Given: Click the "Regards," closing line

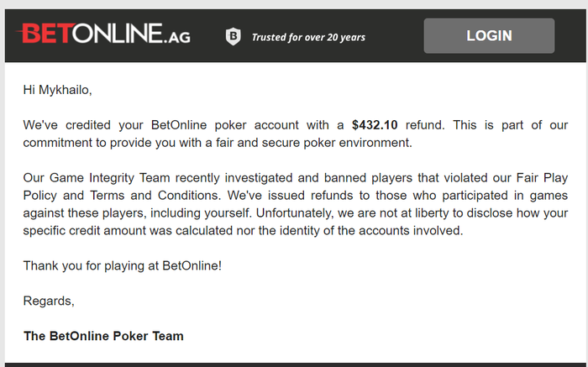Looking at the screenshot, I should 49,301.
